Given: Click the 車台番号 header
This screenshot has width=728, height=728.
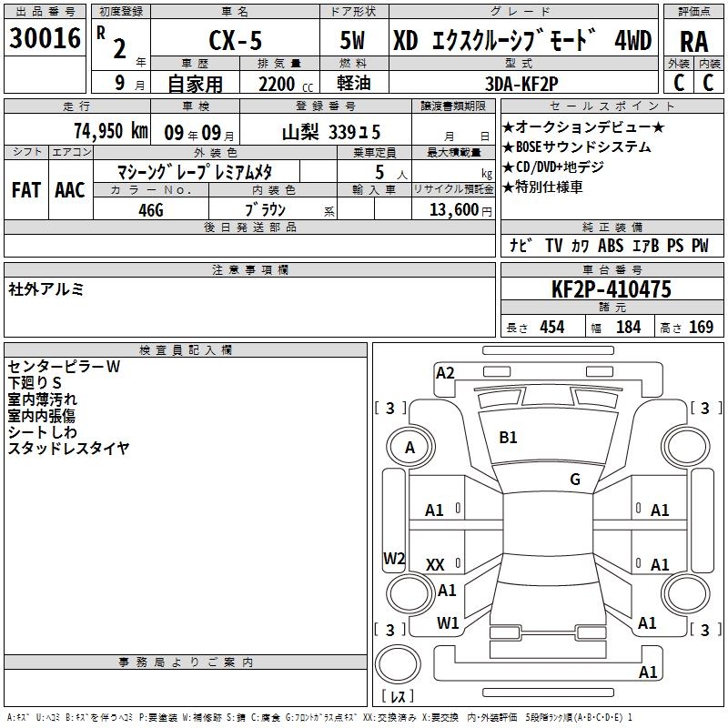Looking at the screenshot, I should 612,269.
